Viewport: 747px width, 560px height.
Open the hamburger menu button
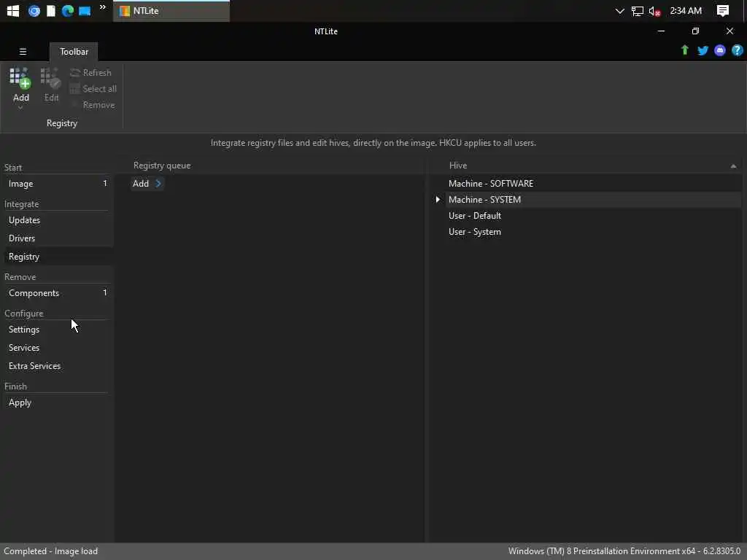click(23, 52)
